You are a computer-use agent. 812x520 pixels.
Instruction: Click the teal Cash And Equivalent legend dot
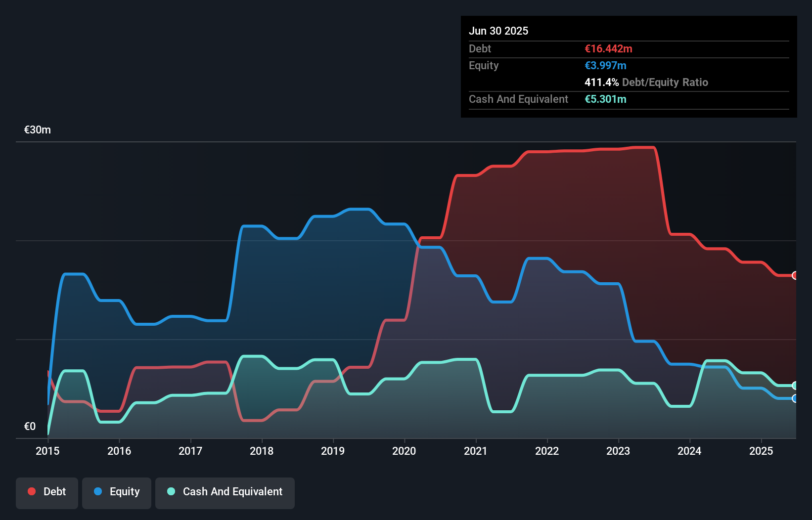[x=170, y=491]
